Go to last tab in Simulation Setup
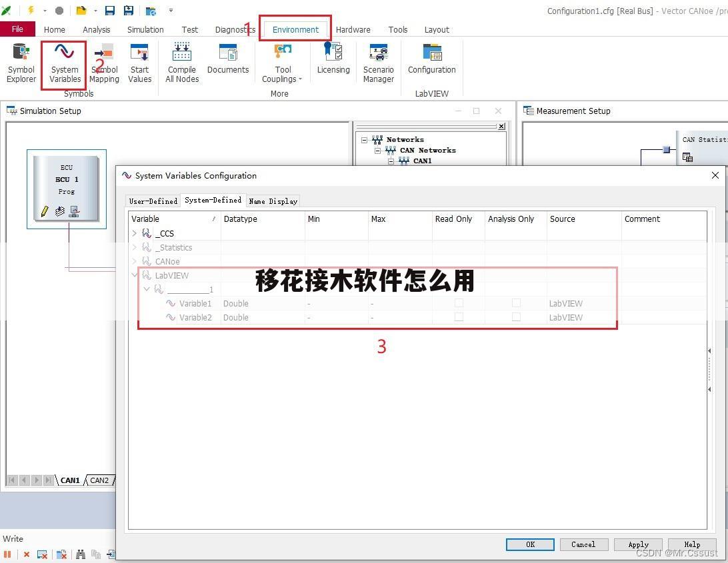The width and height of the screenshot is (728, 563). tap(48, 480)
